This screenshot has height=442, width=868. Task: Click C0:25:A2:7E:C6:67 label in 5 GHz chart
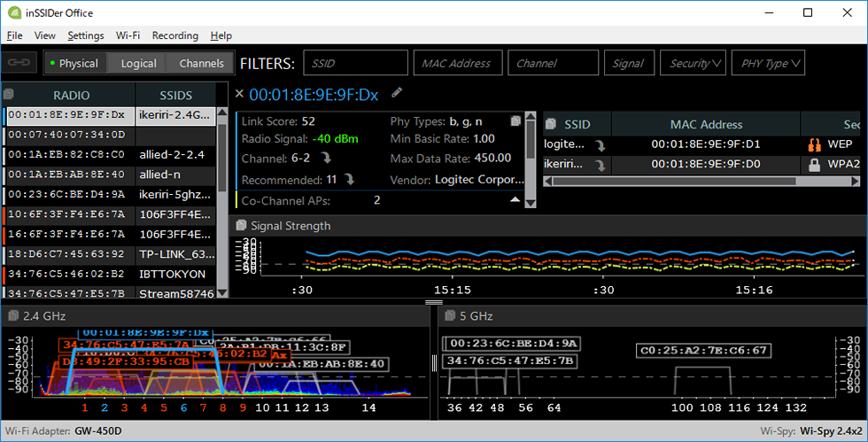tap(703, 351)
